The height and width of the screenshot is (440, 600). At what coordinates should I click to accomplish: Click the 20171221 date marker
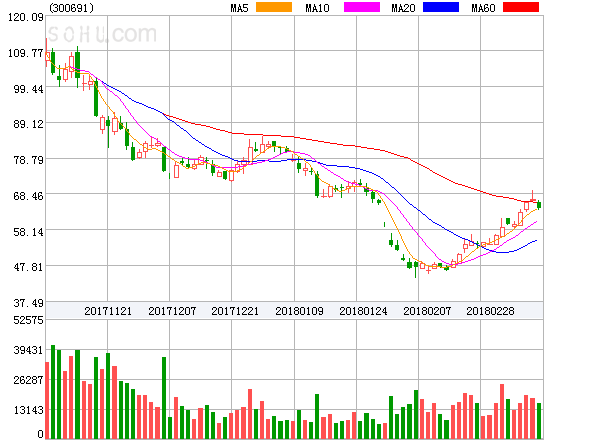click(x=235, y=311)
